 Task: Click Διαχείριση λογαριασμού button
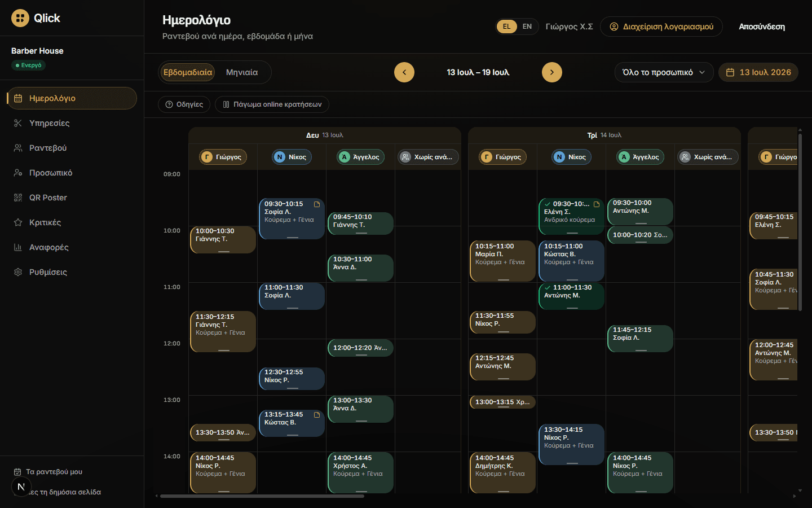(661, 27)
